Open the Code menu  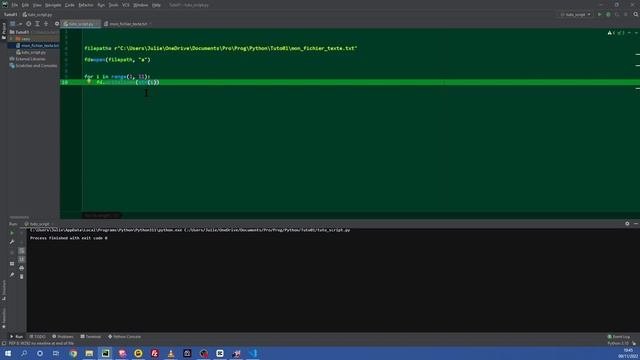[x=70, y=5]
